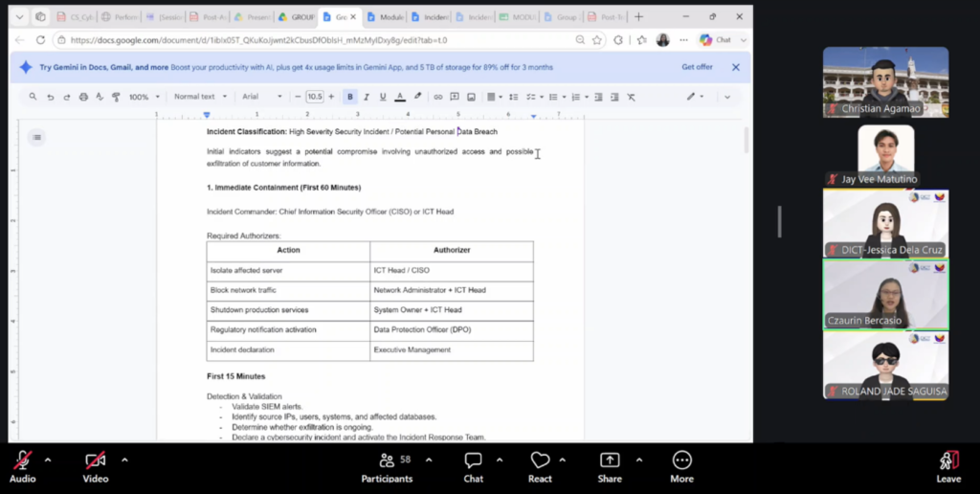Open browser settings three-dot menu
Screen dimensions: 980x494
(x=682, y=40)
